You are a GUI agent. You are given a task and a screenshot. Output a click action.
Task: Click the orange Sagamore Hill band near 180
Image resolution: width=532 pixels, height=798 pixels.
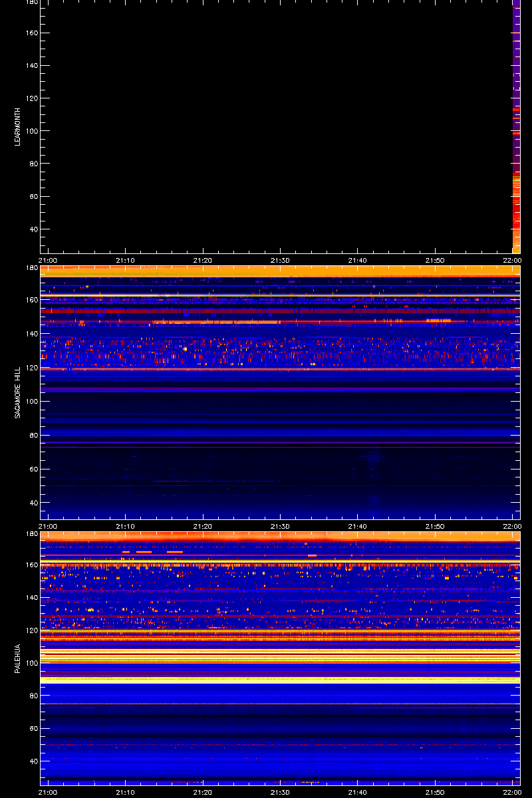[x=280, y=271]
